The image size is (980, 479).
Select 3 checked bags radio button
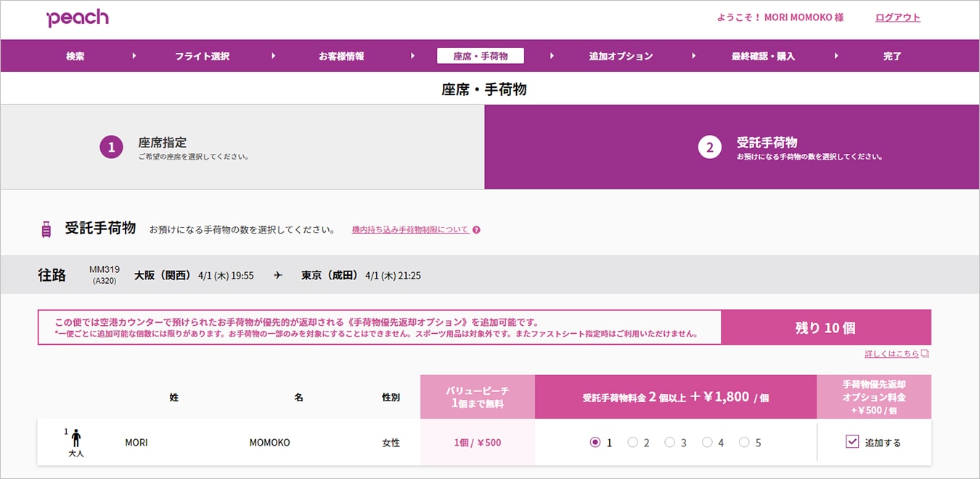[x=669, y=442]
